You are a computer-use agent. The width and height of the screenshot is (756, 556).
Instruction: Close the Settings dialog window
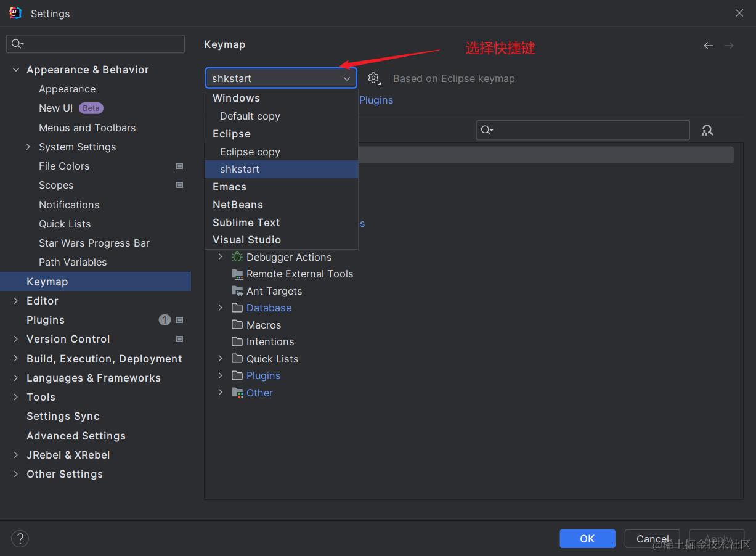[739, 13]
